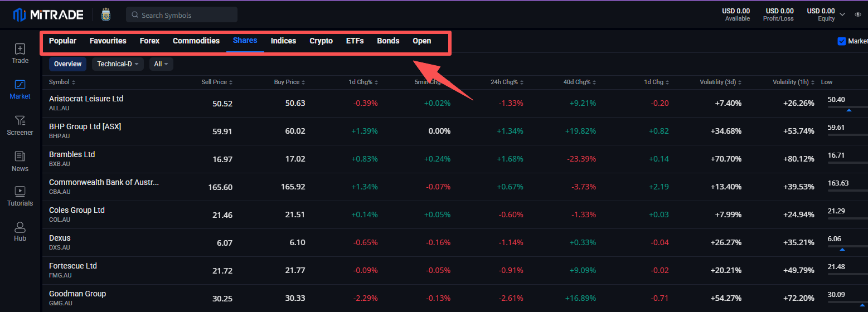
Task: Open Aristocrat Leisure Ltd row
Action: [x=455, y=103]
